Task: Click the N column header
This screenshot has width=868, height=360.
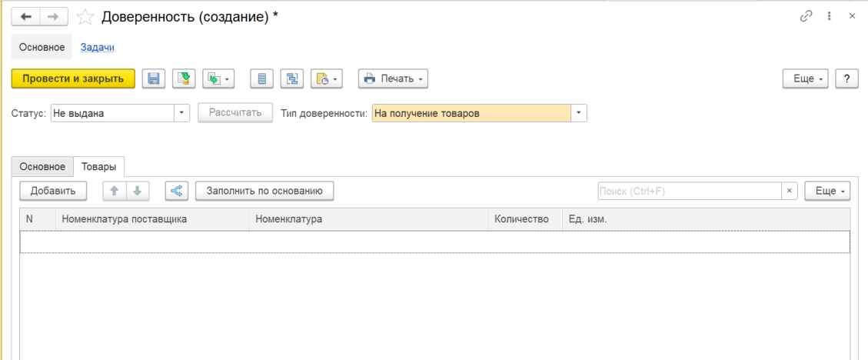Action: [38, 219]
